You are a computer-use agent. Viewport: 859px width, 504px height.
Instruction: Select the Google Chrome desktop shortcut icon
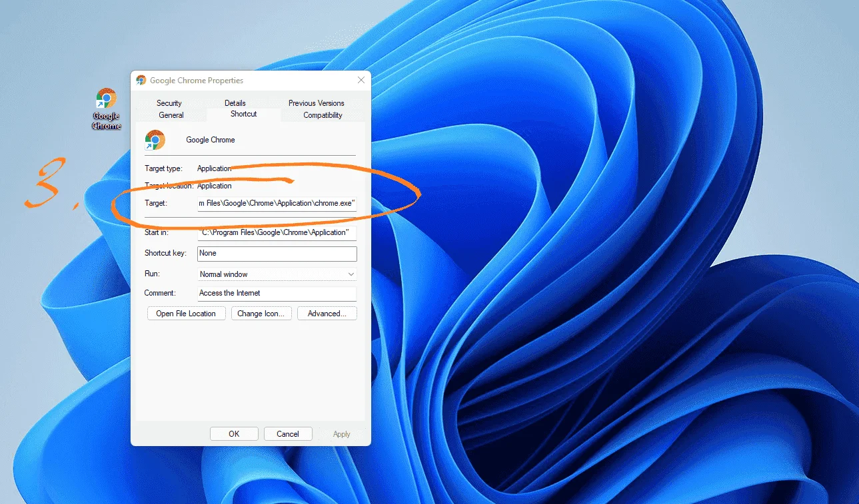pos(107,109)
